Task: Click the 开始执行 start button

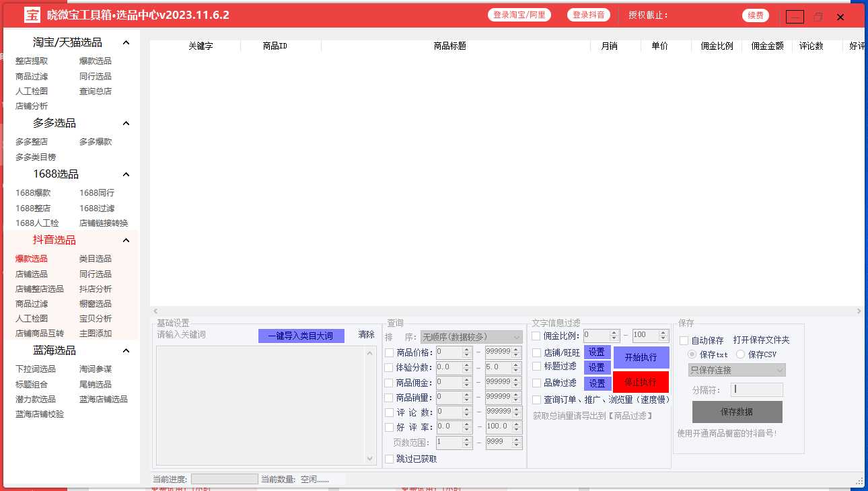Action: 641,357
